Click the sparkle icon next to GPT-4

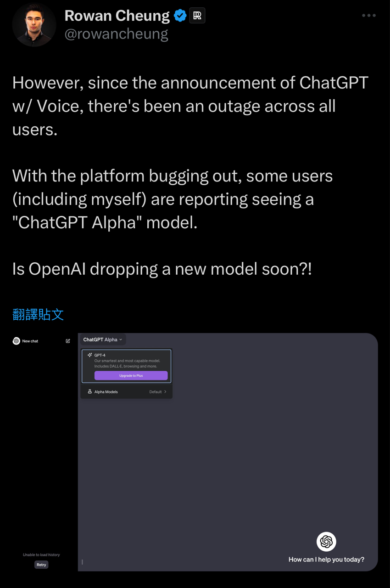pyautogui.click(x=89, y=355)
